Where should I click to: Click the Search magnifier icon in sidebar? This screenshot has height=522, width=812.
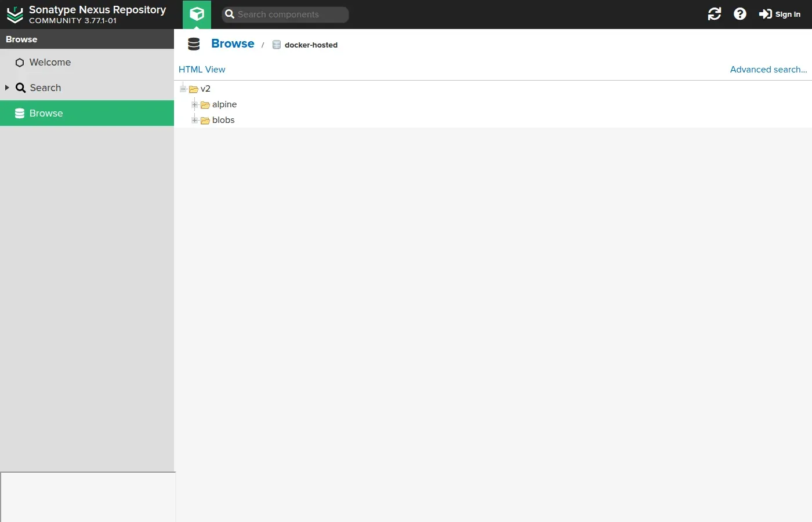(20, 88)
